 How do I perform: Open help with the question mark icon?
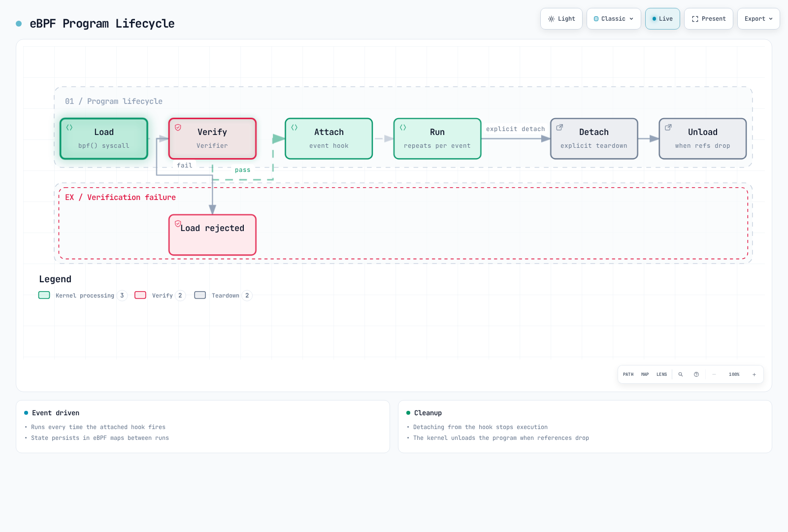coord(696,374)
